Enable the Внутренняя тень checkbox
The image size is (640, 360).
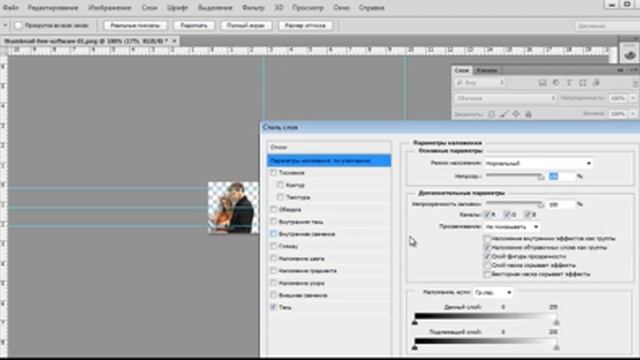coord(273,222)
